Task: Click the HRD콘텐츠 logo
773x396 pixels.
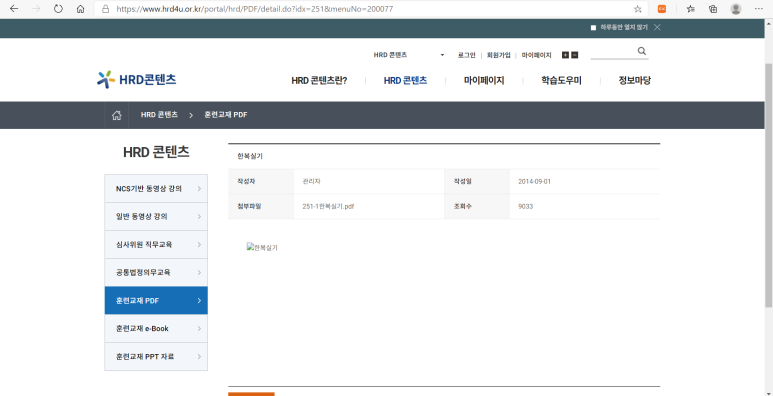Action: tap(137, 79)
